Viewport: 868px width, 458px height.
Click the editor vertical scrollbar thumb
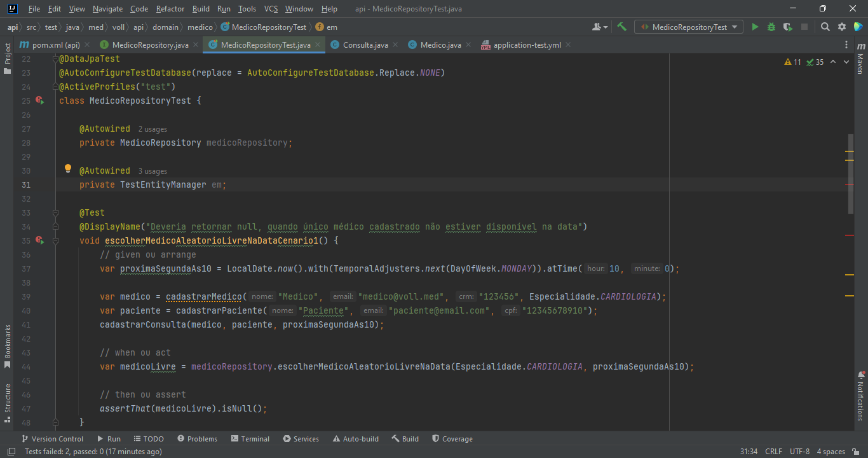851,174
